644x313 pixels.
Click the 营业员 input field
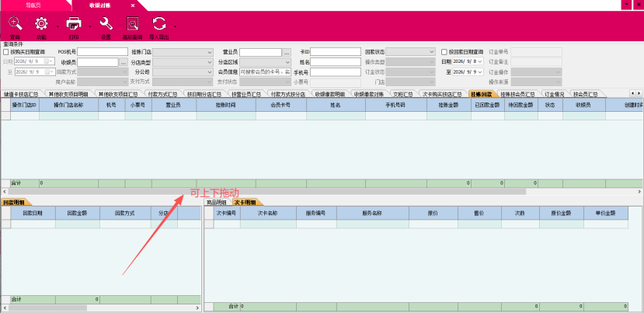260,52
